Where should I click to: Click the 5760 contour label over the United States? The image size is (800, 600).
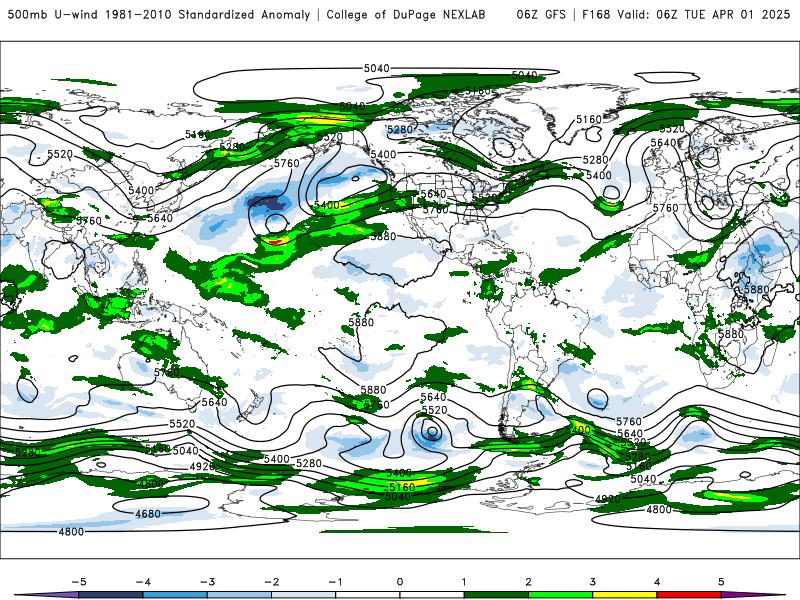pyautogui.click(x=436, y=210)
